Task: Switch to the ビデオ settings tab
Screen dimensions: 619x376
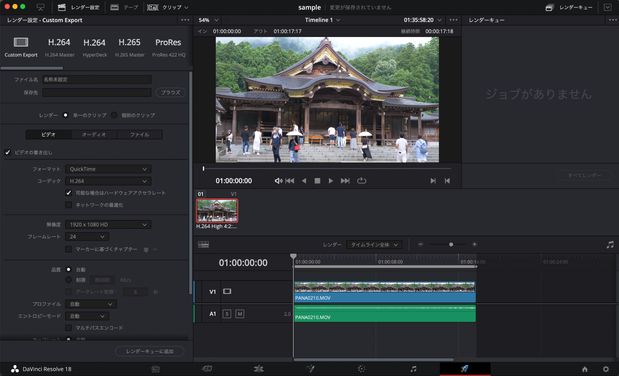Action: click(49, 135)
